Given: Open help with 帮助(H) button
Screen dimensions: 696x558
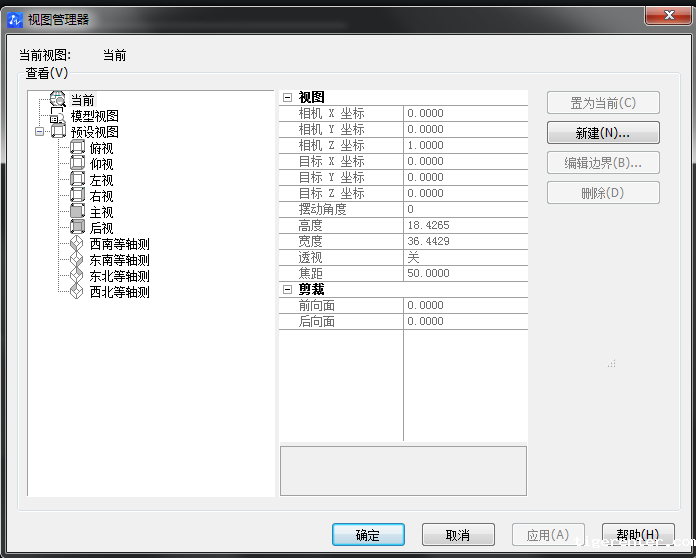Looking at the screenshot, I should [637, 535].
